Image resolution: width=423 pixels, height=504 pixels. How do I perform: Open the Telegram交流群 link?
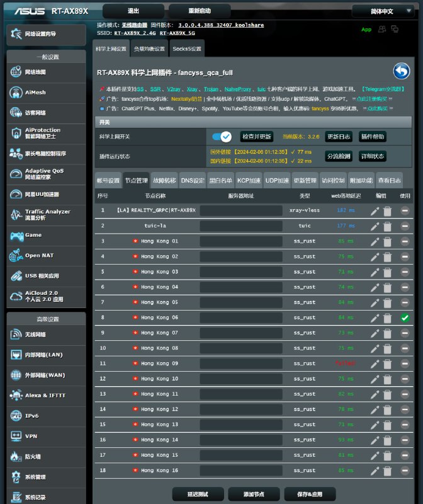click(x=383, y=89)
